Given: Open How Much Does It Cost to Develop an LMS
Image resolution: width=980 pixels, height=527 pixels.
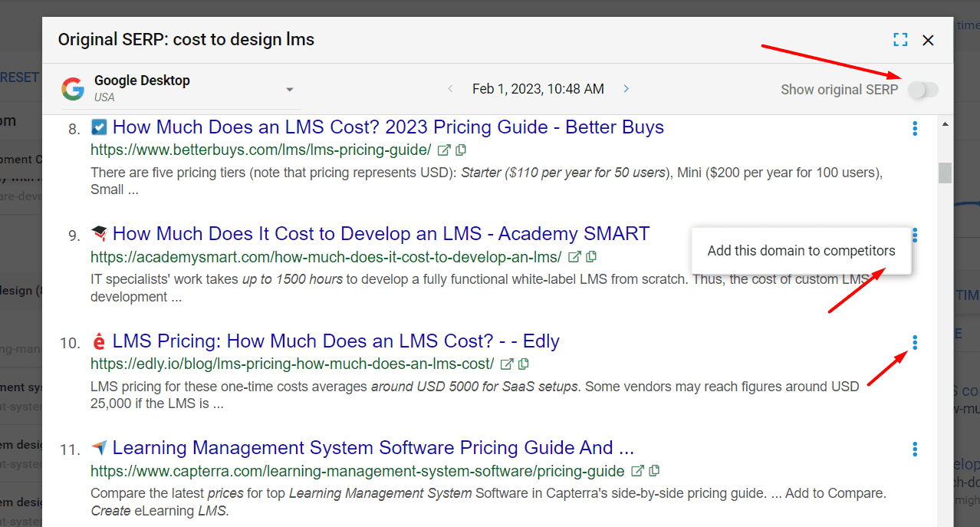Looking at the screenshot, I should [381, 234].
